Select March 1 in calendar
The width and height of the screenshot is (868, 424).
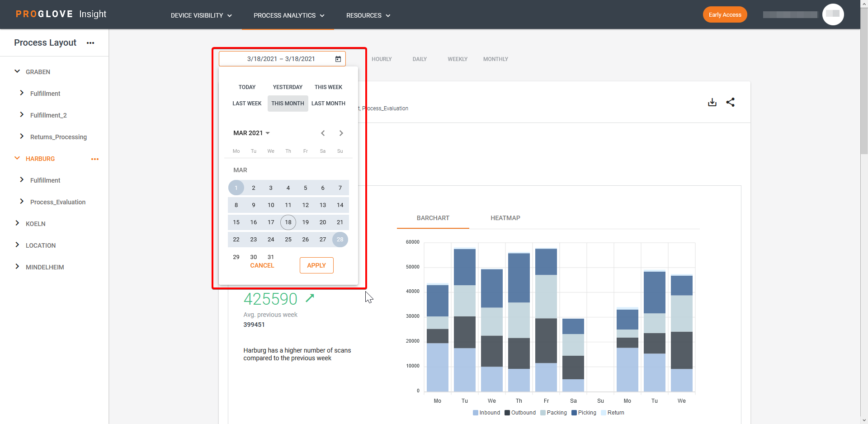[x=236, y=188]
